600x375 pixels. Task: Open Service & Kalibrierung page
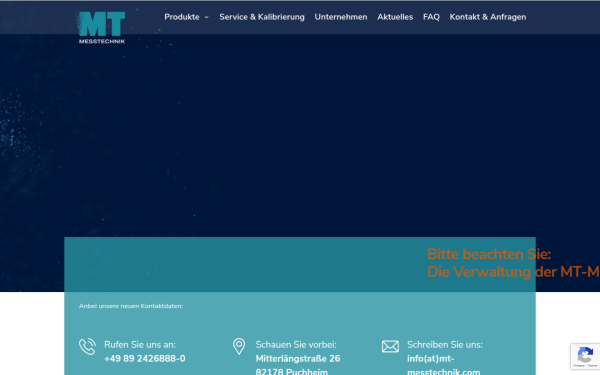262,17
